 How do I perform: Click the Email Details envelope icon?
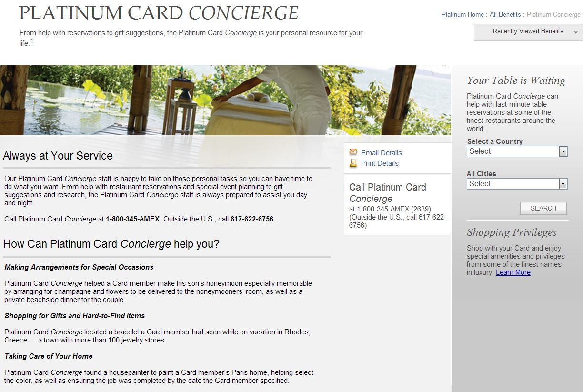353,152
